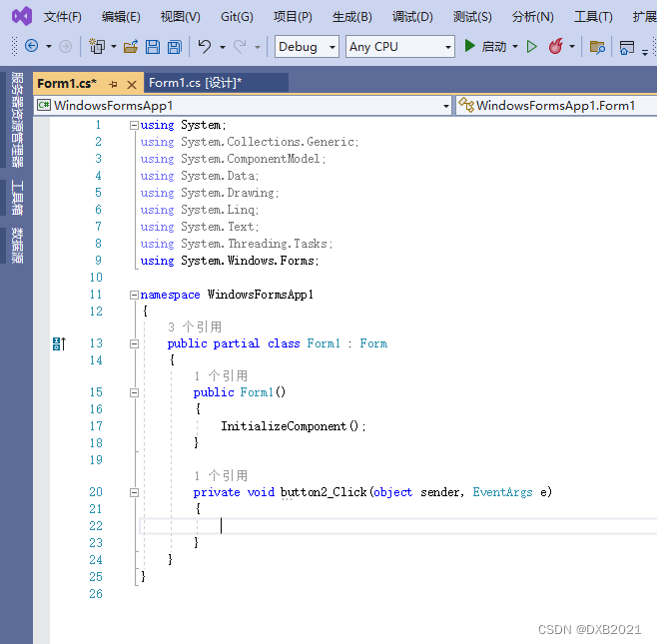This screenshot has height=644, width=657.
Task: Close the Form1.cs tab
Action: pos(132,85)
